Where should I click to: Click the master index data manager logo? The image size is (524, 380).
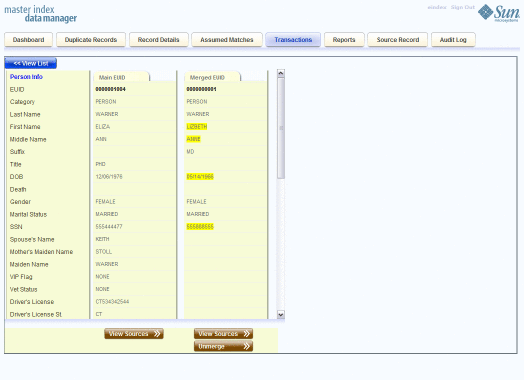click(40, 14)
